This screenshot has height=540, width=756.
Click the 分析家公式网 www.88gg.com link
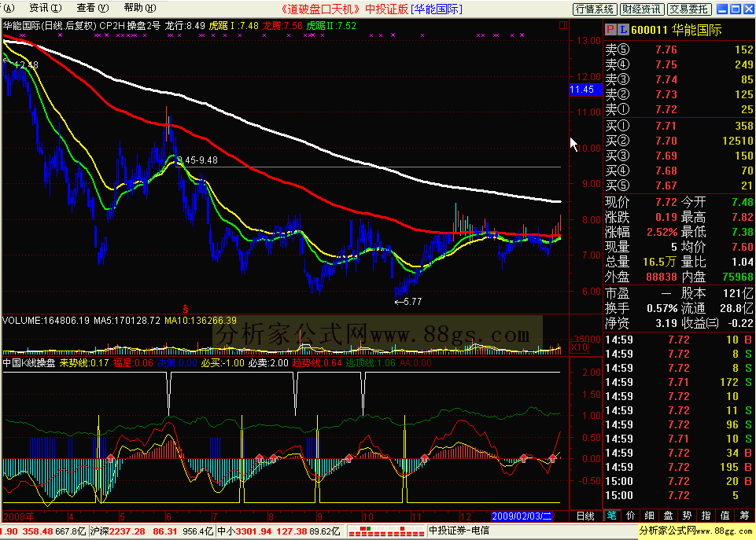click(695, 531)
